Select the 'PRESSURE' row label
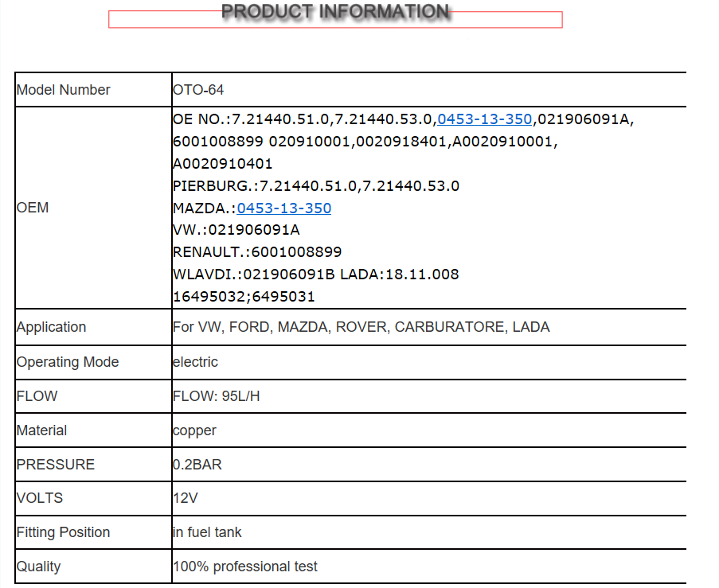 pyautogui.click(x=56, y=464)
